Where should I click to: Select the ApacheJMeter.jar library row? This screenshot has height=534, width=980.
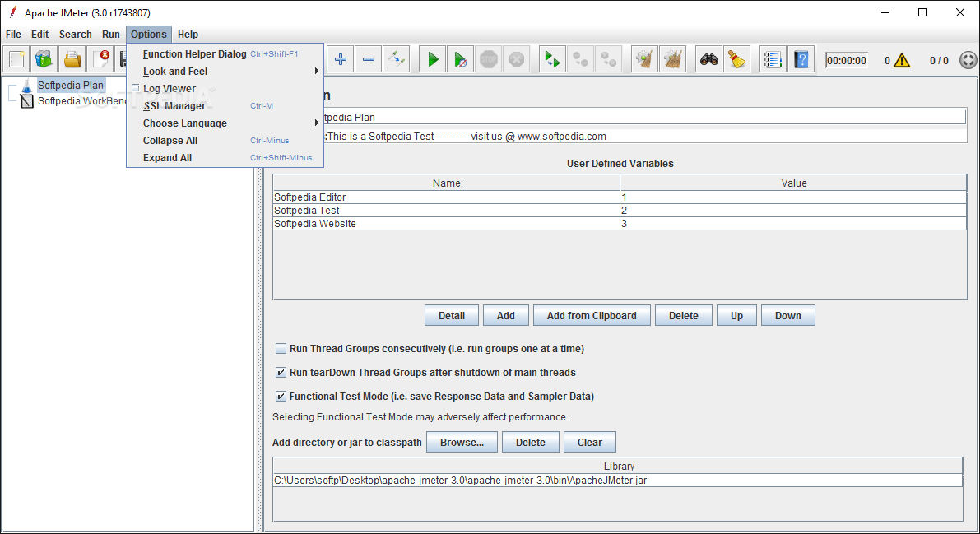click(617, 481)
